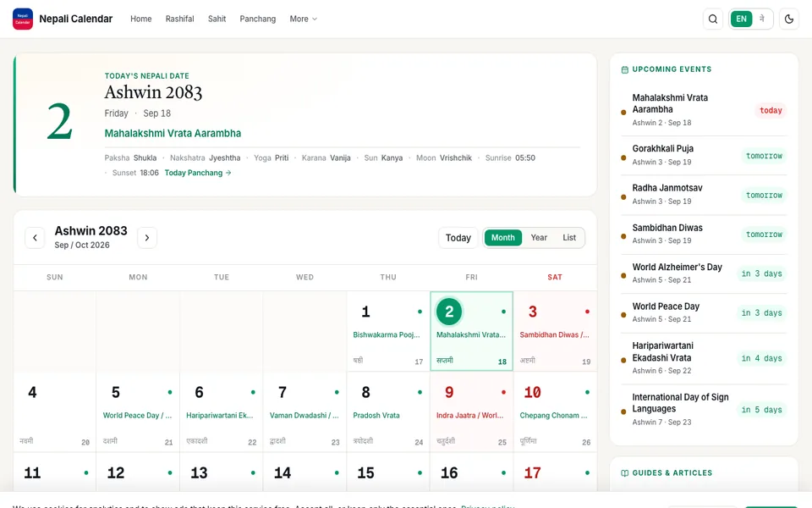Screen dimensions: 812x508
Task: Click the Today button
Action: coord(458,238)
